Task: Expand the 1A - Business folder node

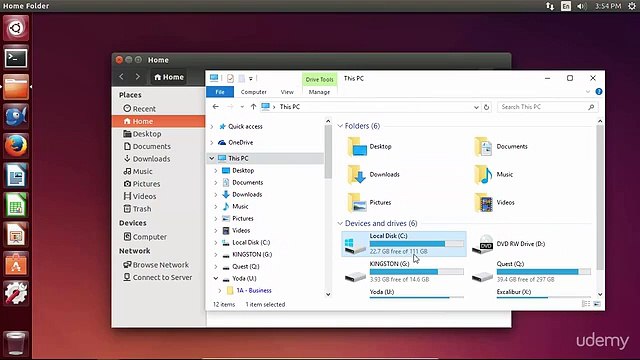Action: [x=220, y=291]
